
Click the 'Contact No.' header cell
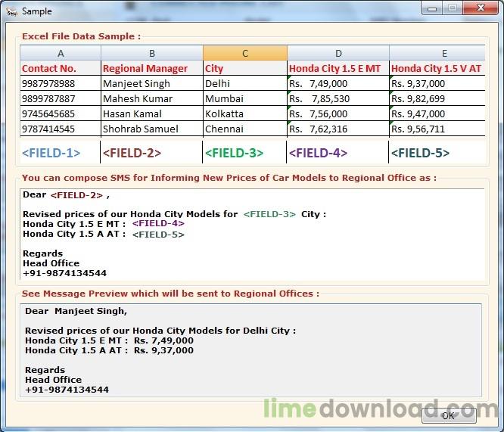point(61,68)
